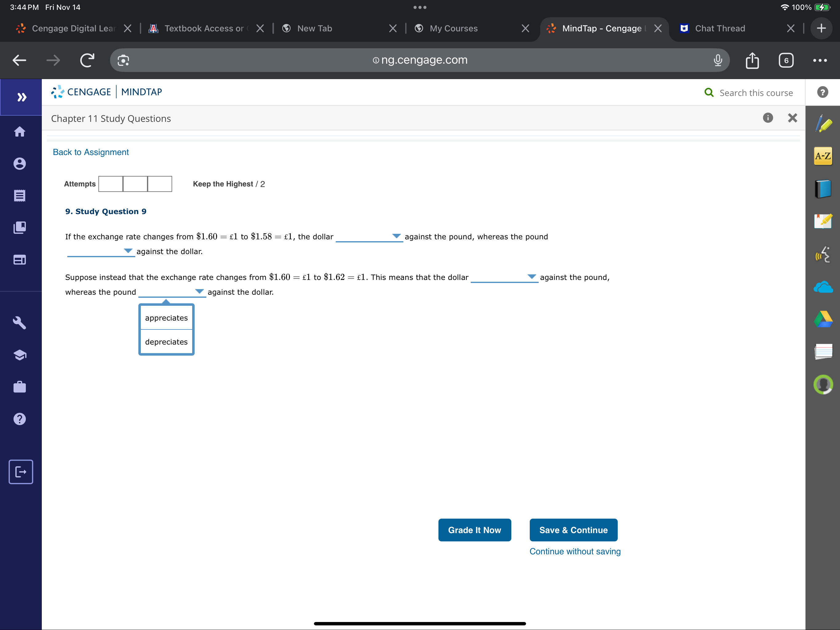Open the highlighter pencil tool
Image resolution: width=840 pixels, height=630 pixels.
[x=822, y=124]
